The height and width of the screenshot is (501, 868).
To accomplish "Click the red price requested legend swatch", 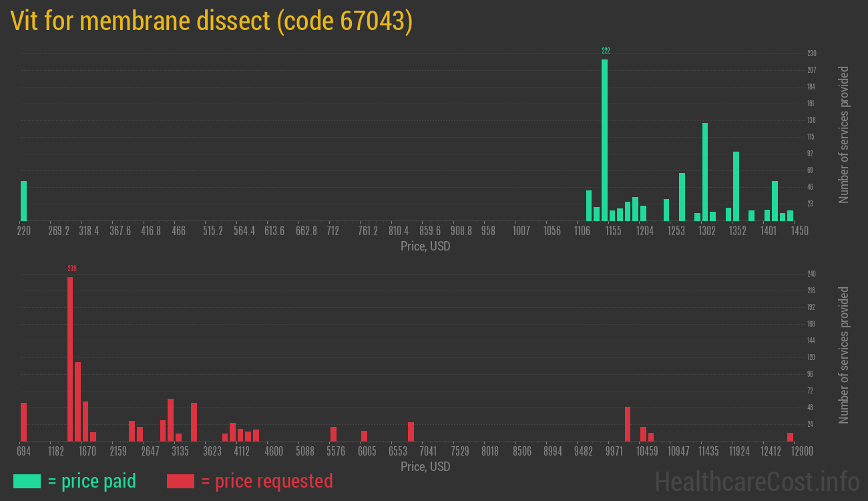I will [180, 481].
